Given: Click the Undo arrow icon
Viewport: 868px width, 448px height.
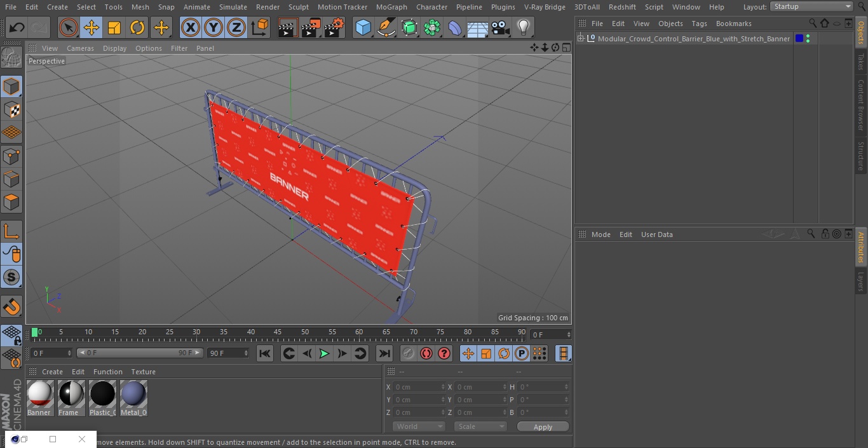Looking at the screenshot, I should [x=17, y=27].
